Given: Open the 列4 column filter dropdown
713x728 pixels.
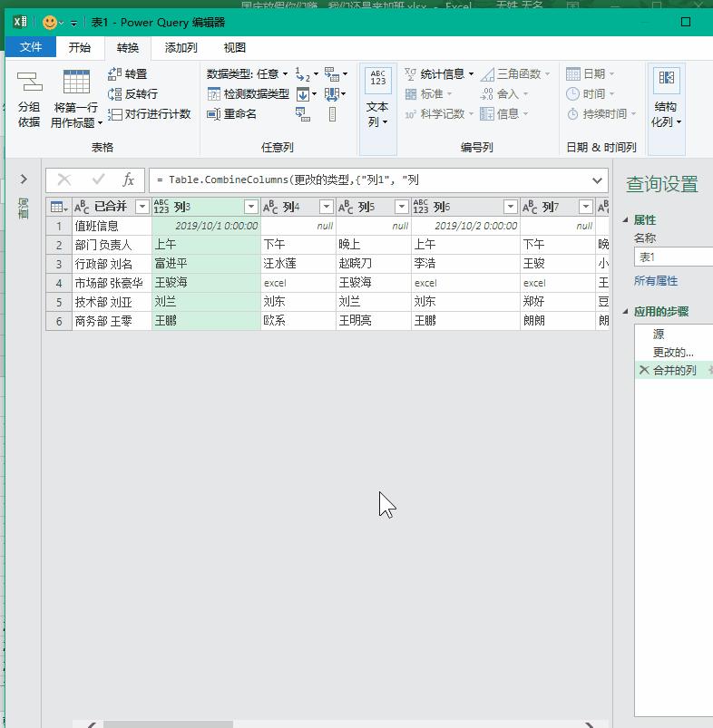Looking at the screenshot, I should point(327,207).
